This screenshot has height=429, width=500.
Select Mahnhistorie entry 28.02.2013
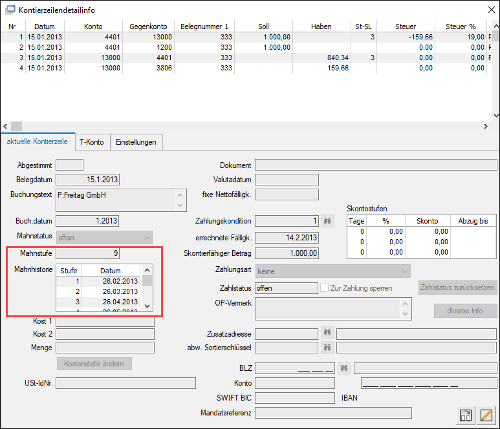click(99, 281)
